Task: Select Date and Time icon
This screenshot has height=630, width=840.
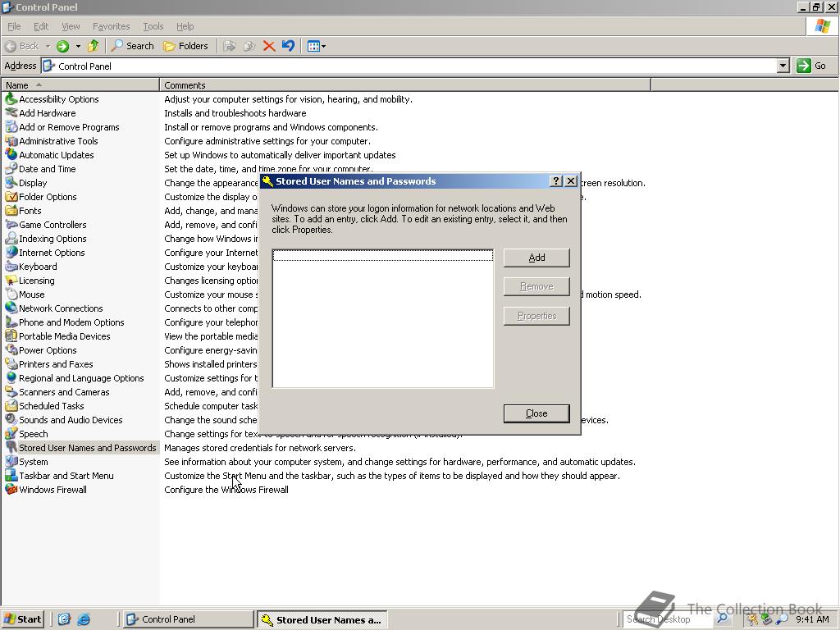Action: (x=11, y=169)
